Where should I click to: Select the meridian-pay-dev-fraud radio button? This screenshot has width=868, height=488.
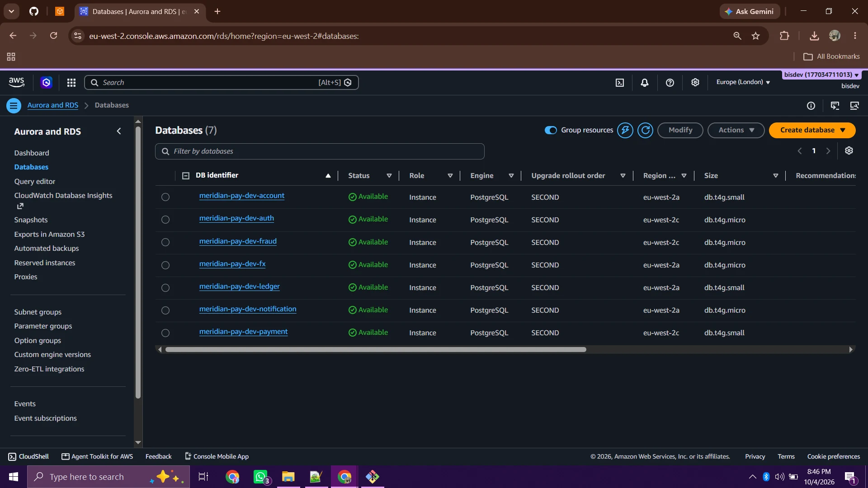[165, 242]
